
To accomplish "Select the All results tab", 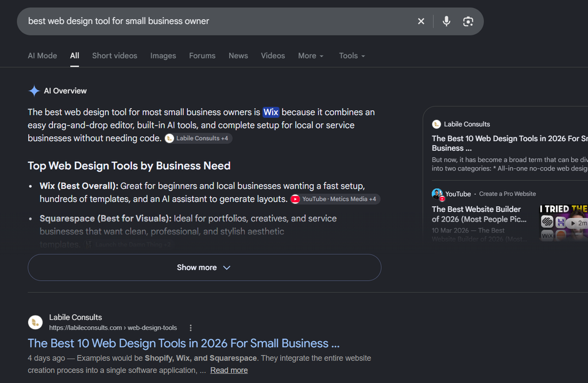I will [x=75, y=56].
